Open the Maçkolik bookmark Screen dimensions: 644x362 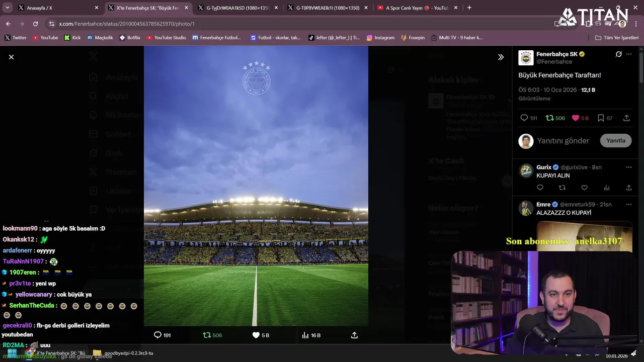click(x=100, y=38)
